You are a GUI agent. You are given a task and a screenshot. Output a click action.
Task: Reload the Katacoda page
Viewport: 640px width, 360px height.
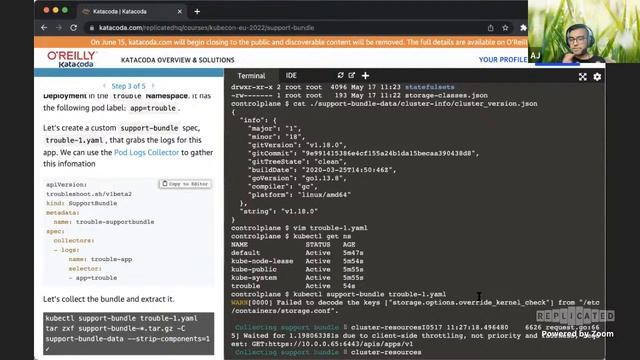pos(73,28)
